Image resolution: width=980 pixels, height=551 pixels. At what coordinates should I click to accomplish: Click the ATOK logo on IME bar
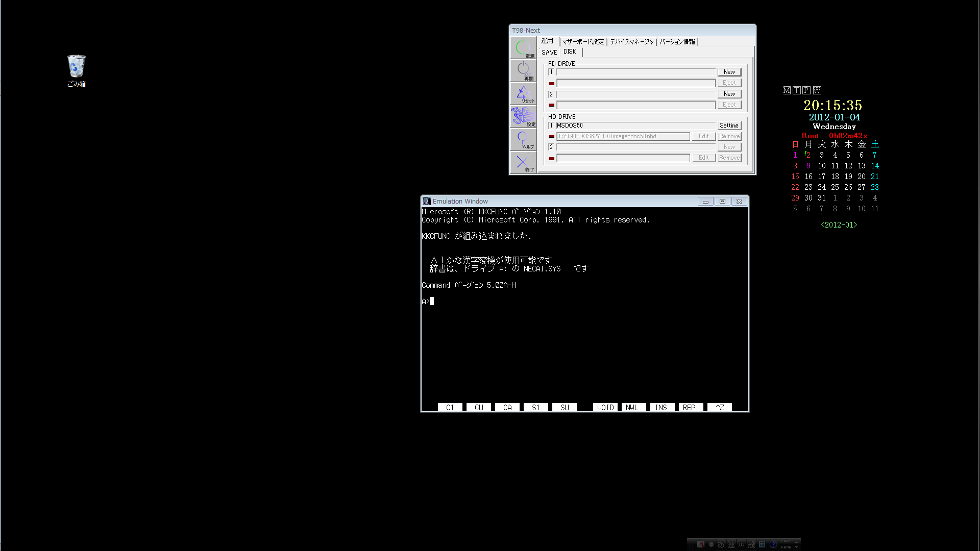click(701, 544)
